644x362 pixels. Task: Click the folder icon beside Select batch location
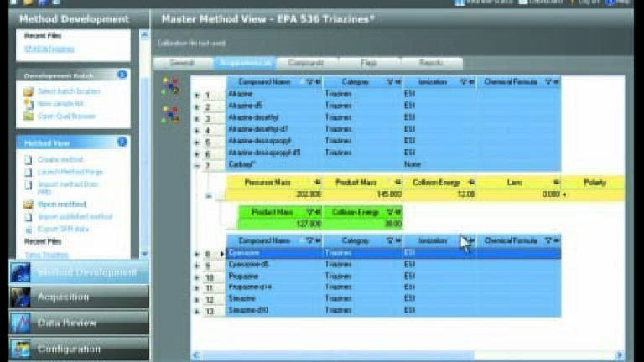pos(28,91)
